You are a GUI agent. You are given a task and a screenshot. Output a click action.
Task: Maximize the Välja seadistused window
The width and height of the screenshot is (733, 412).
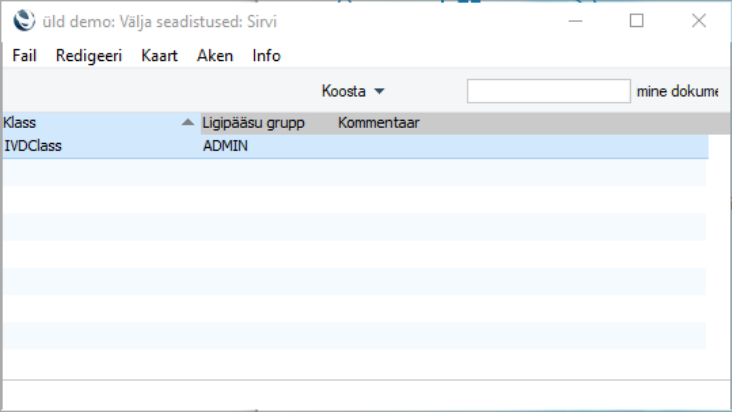pyautogui.click(x=636, y=21)
